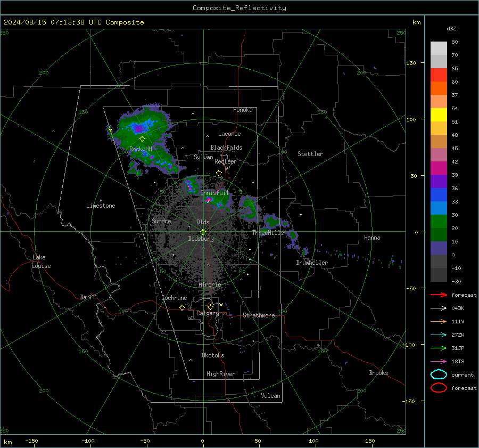Image resolution: width=479 pixels, height=448 pixels.
Task: Click the Vulcan city label
Action: (270, 396)
